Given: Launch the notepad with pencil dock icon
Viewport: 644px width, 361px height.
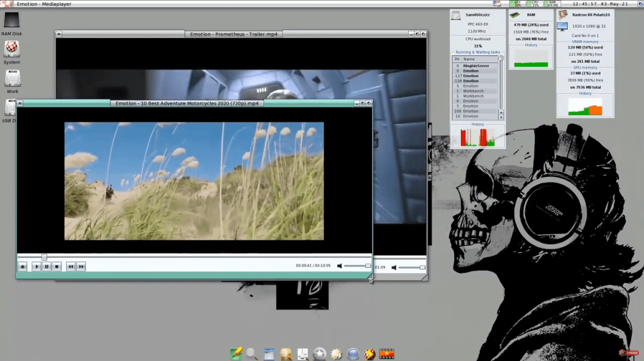Looking at the screenshot, I should click(x=236, y=353).
